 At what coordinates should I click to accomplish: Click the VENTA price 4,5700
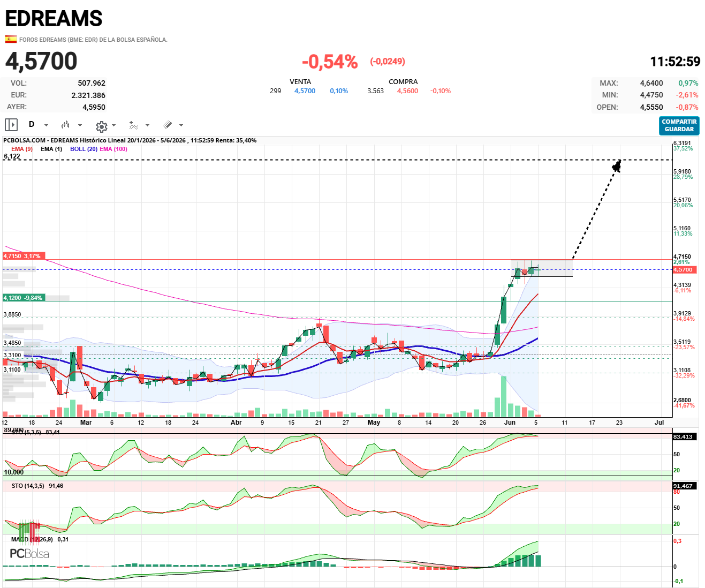(305, 91)
